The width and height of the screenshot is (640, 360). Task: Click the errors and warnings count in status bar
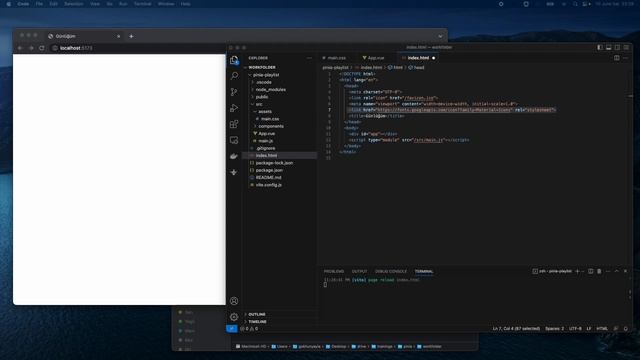tap(249, 329)
